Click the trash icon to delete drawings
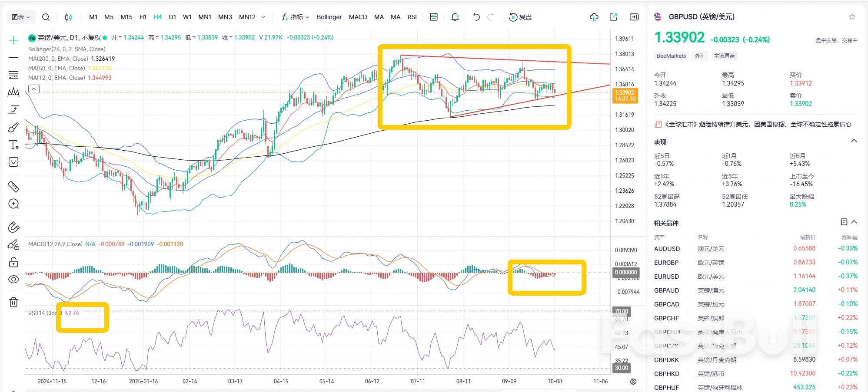Image resolution: width=868 pixels, height=392 pixels. pos(13,302)
